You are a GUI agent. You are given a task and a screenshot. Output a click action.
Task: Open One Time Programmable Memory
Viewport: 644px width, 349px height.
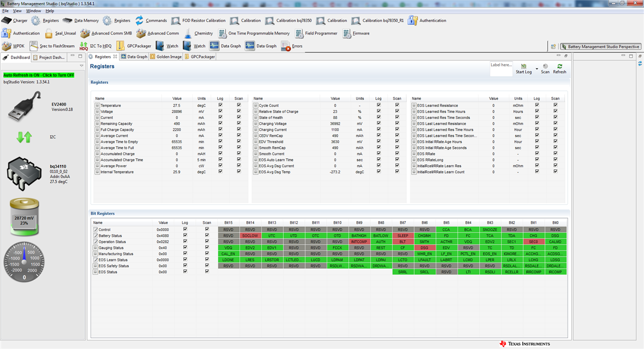(x=253, y=34)
